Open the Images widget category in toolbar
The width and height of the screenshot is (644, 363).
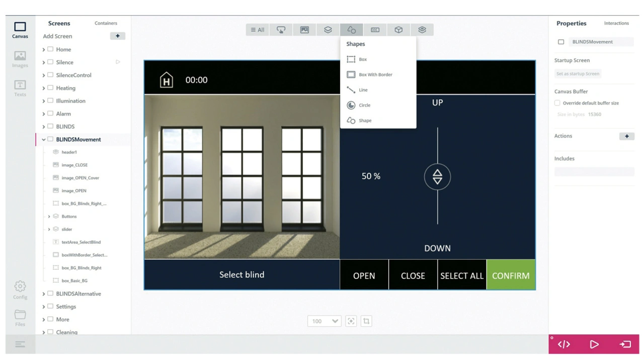tap(304, 30)
